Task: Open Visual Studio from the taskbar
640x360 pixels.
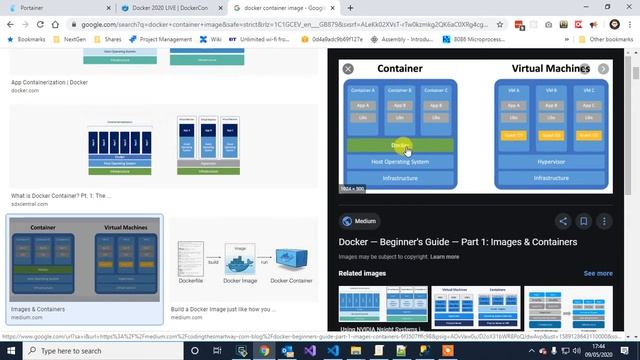Action: (x=310, y=351)
